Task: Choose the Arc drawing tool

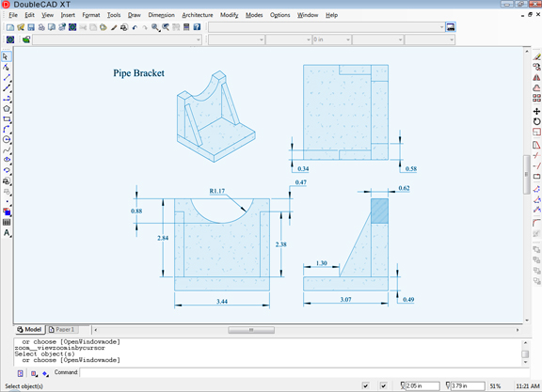Action: (7, 129)
